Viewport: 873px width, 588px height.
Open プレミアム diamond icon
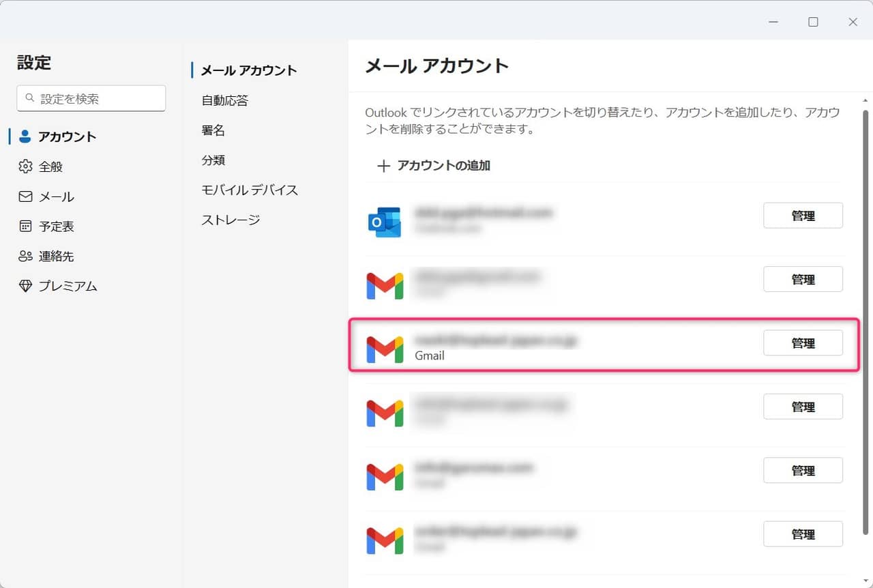click(25, 286)
